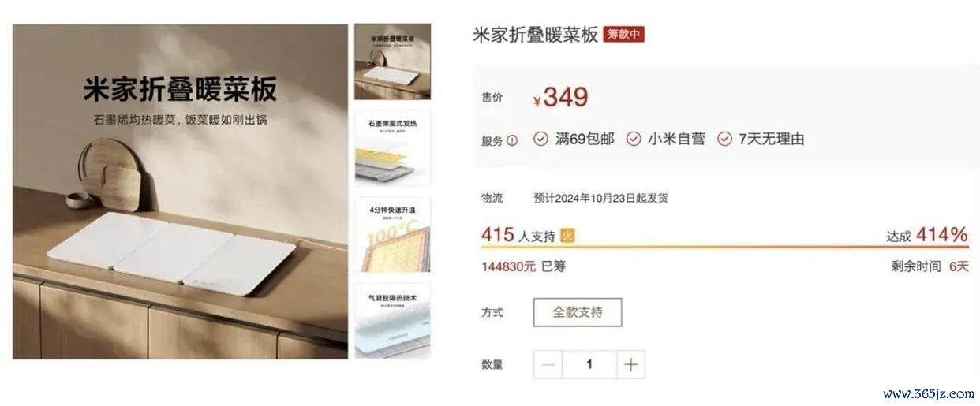980x406 pixels.
Task: Click the orange 火 hot badge
Action: 567,235
